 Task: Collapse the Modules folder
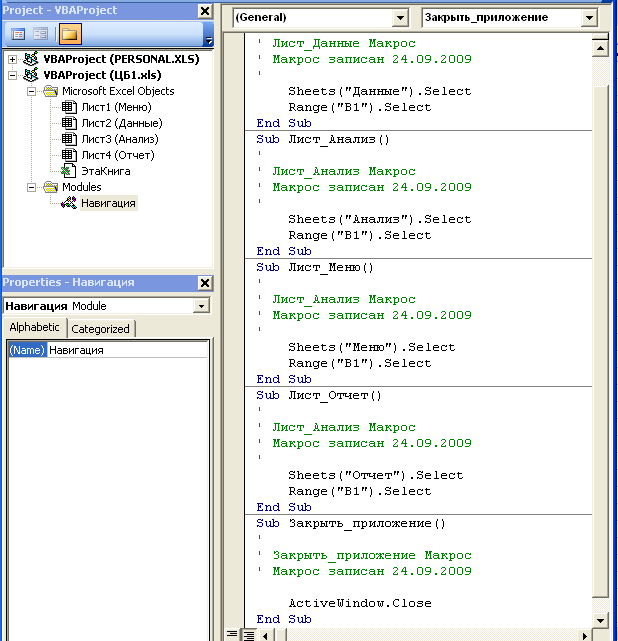tap(31, 188)
